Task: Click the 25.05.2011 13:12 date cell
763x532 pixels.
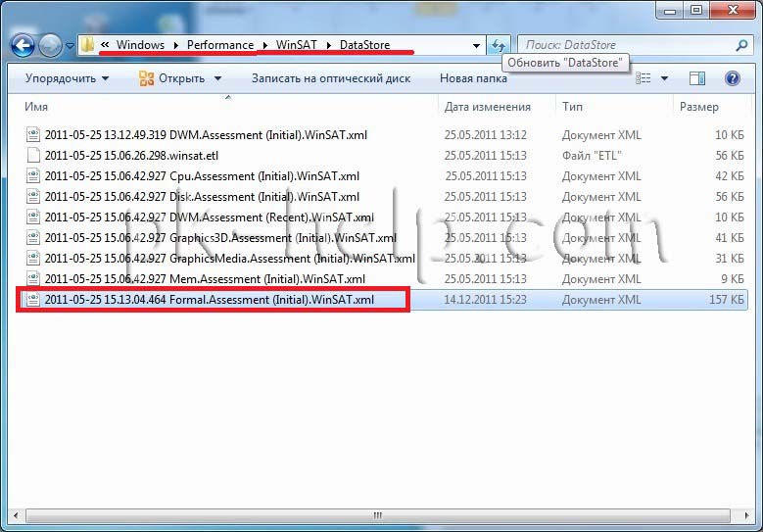Action: 485,135
